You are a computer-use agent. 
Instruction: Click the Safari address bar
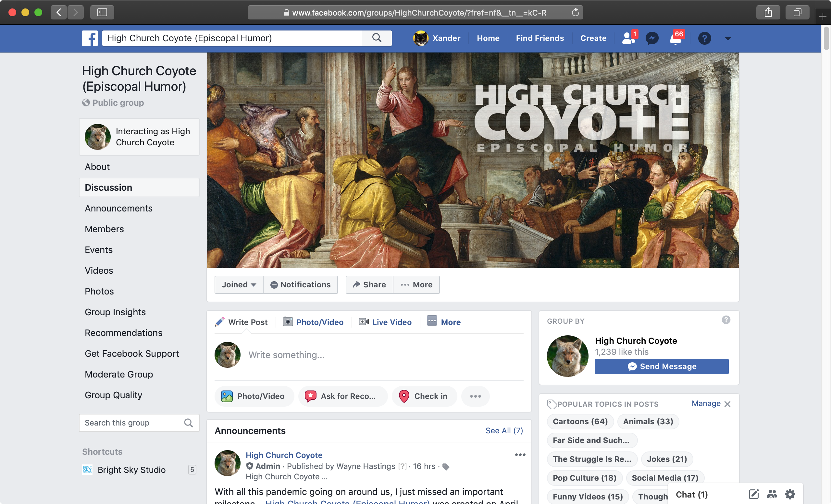point(415,12)
